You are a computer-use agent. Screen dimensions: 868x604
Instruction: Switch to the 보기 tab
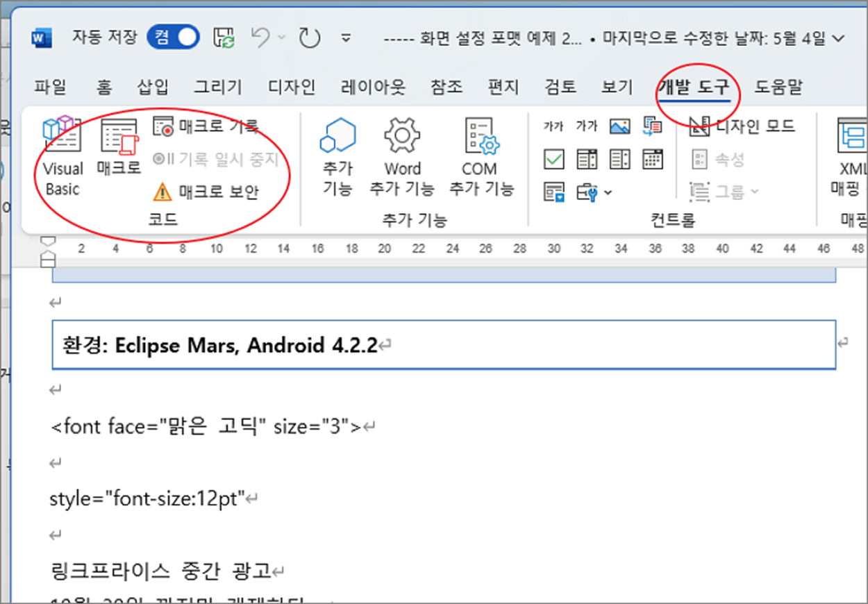[x=617, y=87]
